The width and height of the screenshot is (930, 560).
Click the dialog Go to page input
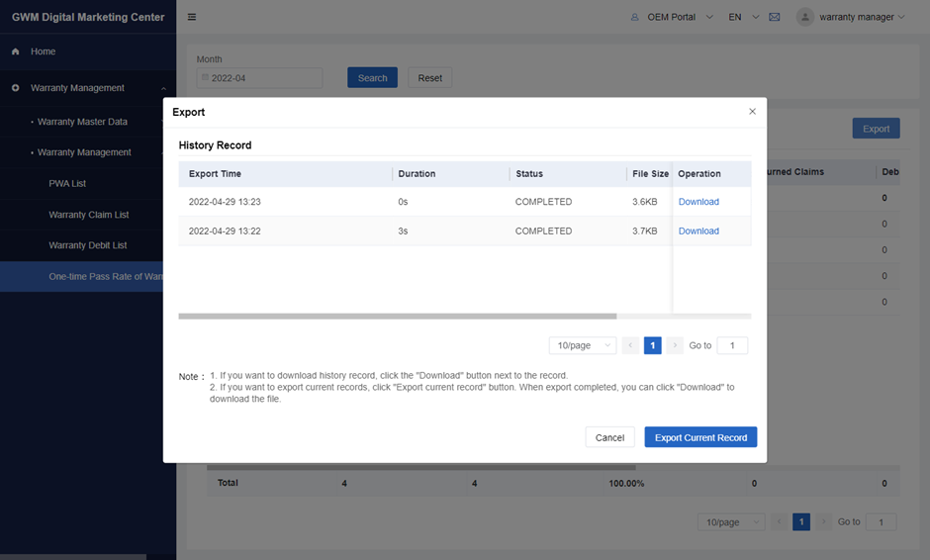point(732,345)
